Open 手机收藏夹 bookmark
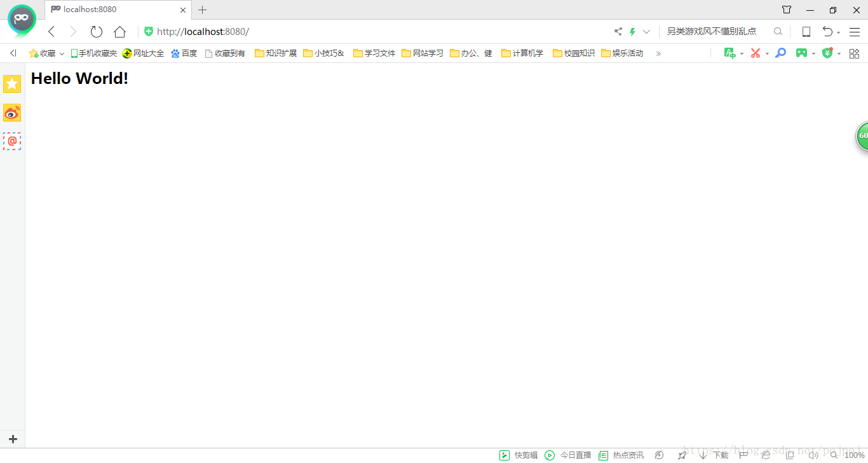 pos(93,53)
